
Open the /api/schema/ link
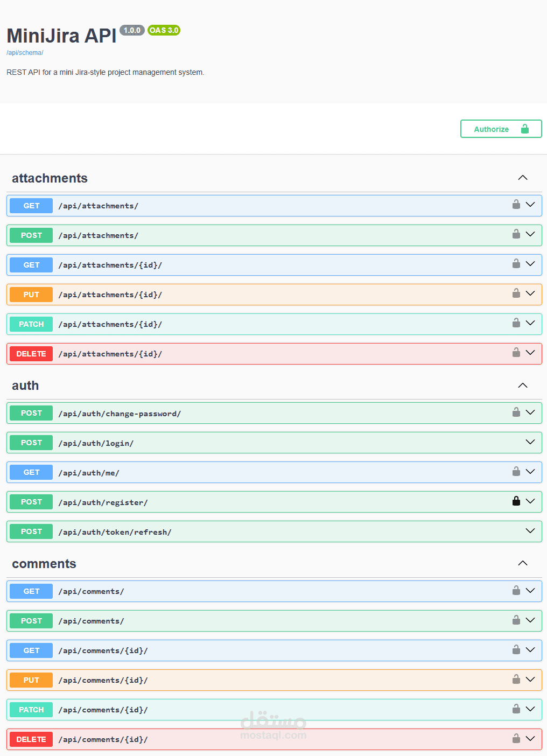(25, 53)
